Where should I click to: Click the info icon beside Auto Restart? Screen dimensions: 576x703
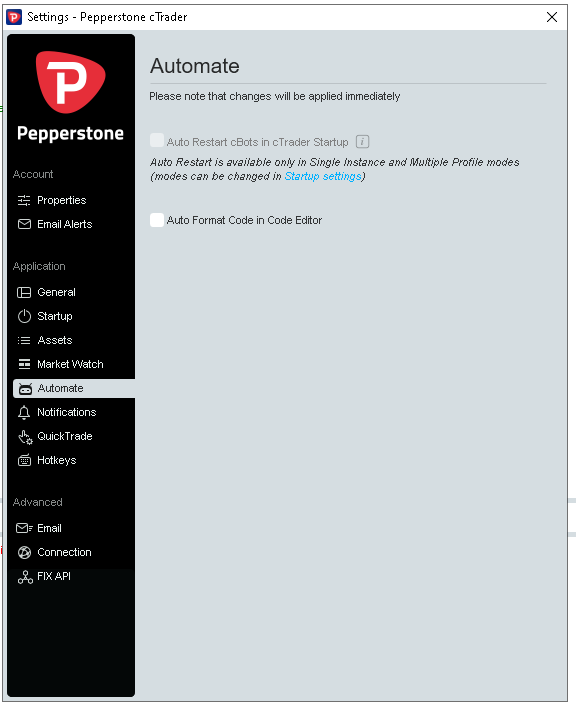click(x=362, y=142)
